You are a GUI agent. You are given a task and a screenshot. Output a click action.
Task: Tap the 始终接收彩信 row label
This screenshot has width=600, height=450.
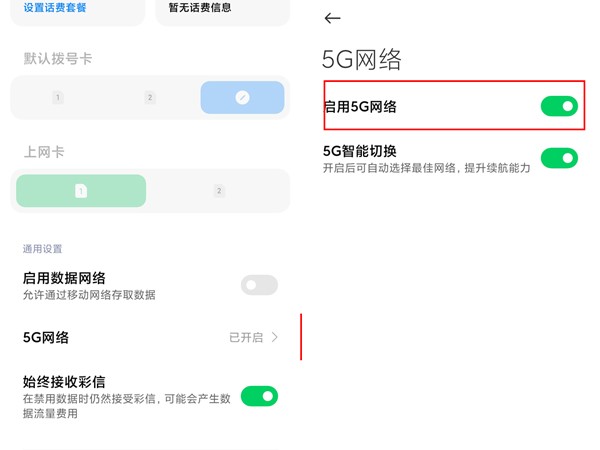click(x=65, y=381)
